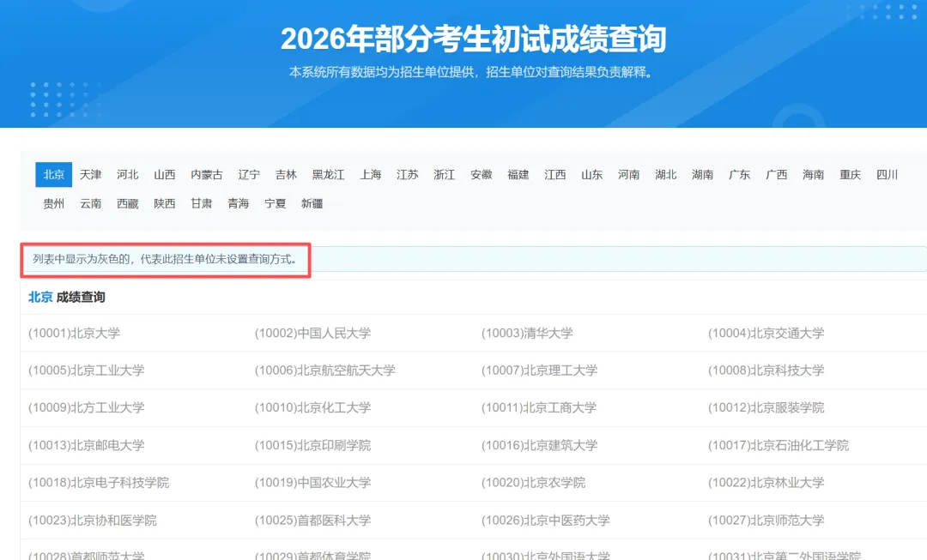The width and height of the screenshot is (927, 560).
Task: Switch to the 湖北 tab
Action: coord(666,175)
